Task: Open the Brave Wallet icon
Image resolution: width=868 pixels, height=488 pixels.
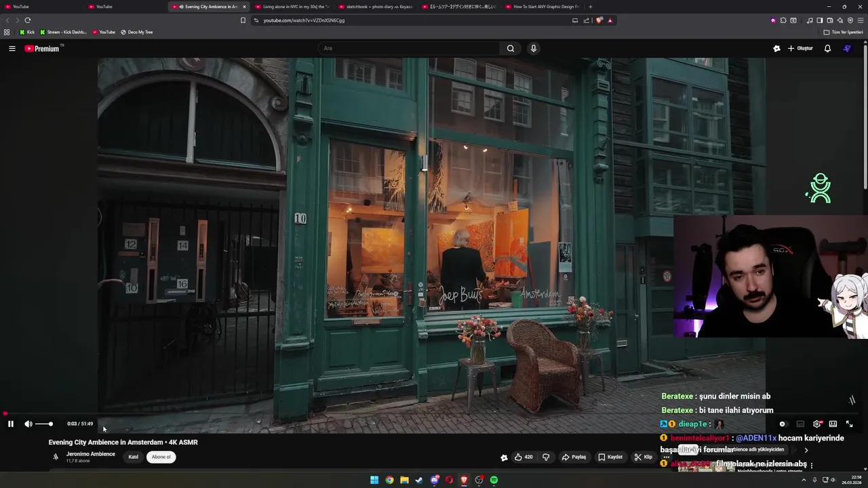Action: click(830, 20)
